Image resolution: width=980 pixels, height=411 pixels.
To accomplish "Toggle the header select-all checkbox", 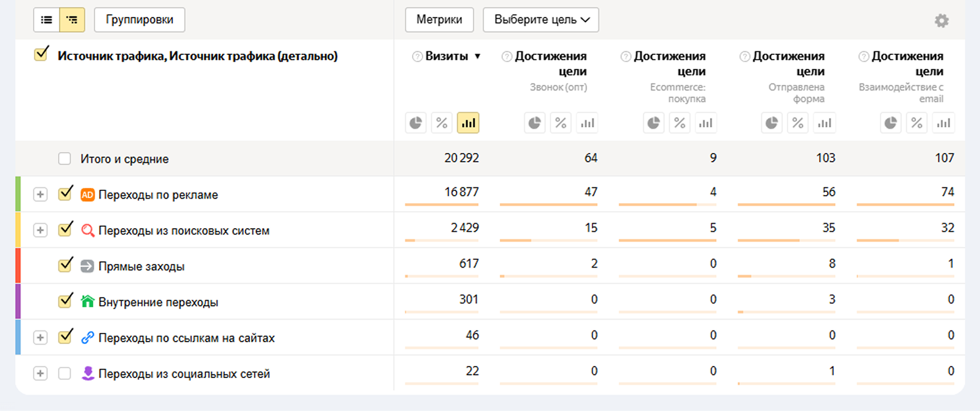I will pos(41,54).
